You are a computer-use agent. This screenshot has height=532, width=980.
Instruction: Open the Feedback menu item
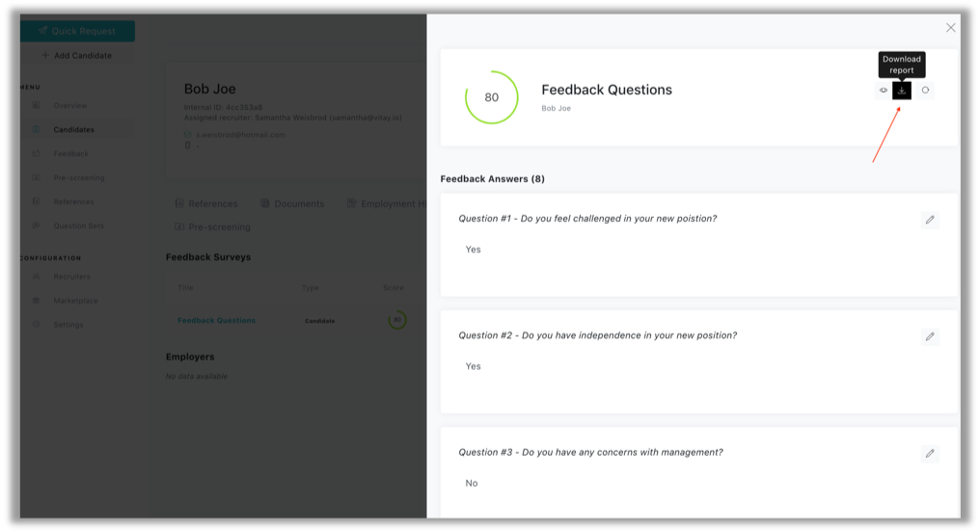point(70,153)
